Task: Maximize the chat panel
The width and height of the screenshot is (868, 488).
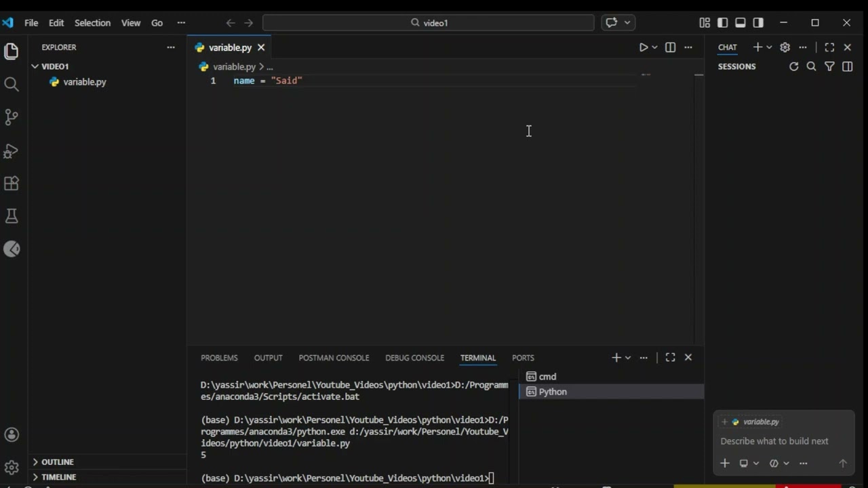Action: pyautogui.click(x=829, y=47)
